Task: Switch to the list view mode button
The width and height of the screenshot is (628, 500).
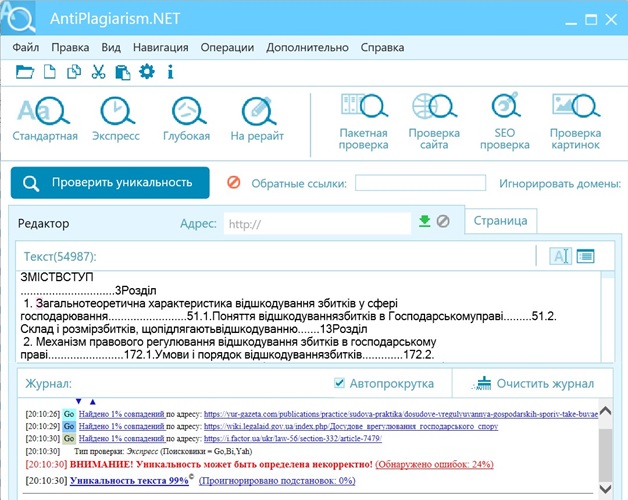Action: (x=586, y=256)
